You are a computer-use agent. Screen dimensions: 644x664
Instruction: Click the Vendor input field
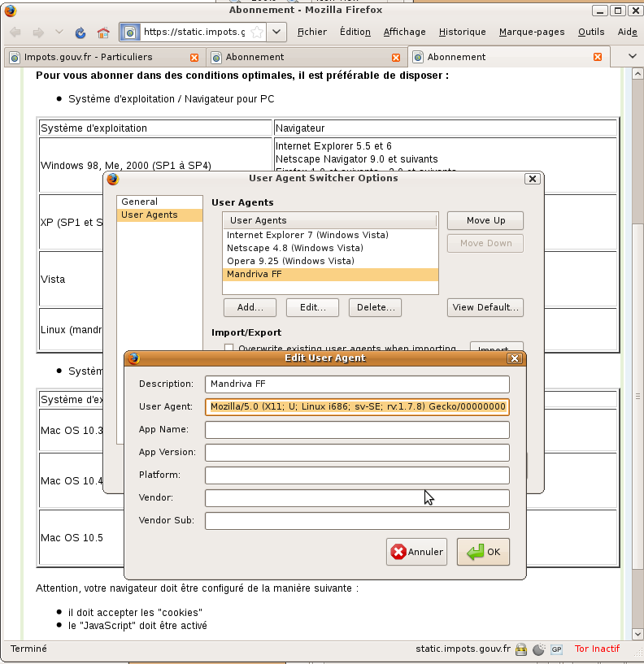point(357,498)
